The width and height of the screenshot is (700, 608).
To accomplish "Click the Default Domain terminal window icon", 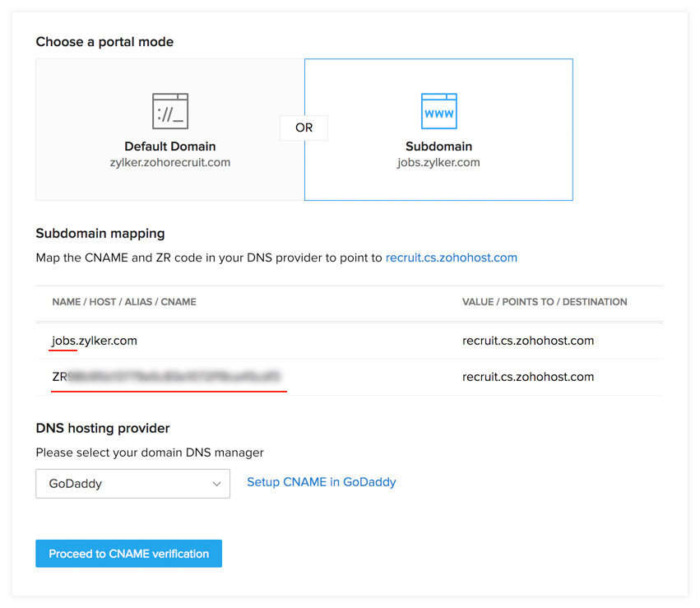I will click(x=170, y=111).
